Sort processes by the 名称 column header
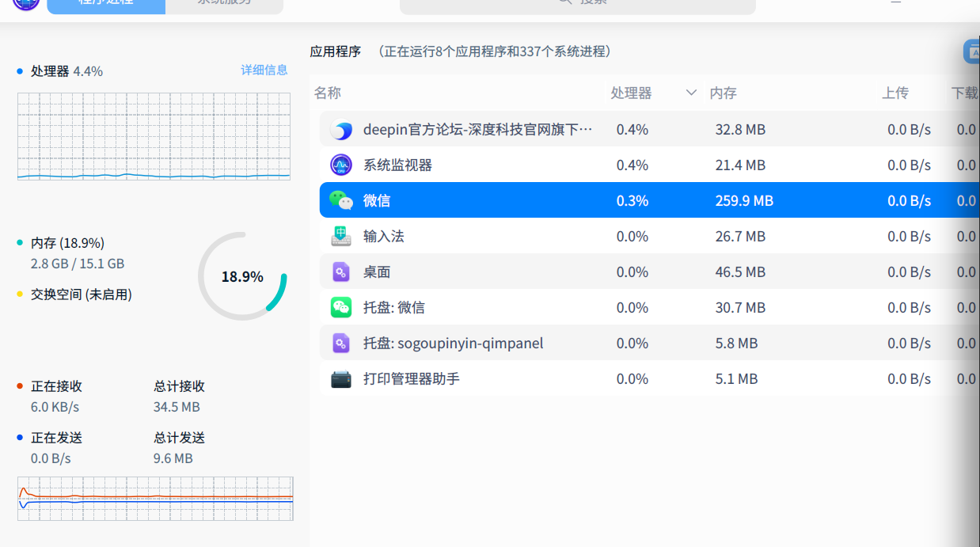Viewport: 980px width, 547px height. point(328,93)
